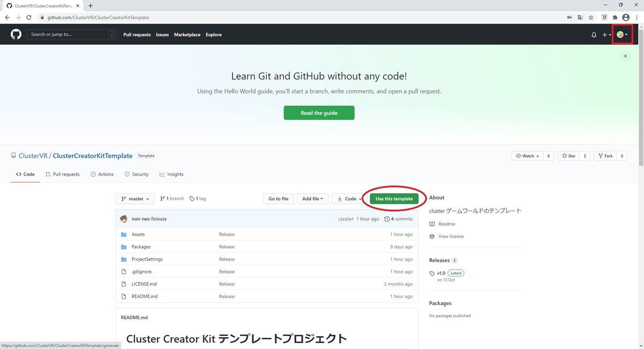Image resolution: width=644 pixels, height=349 pixels.
Task: Click the GitHub Octocat logo
Action: (x=16, y=34)
